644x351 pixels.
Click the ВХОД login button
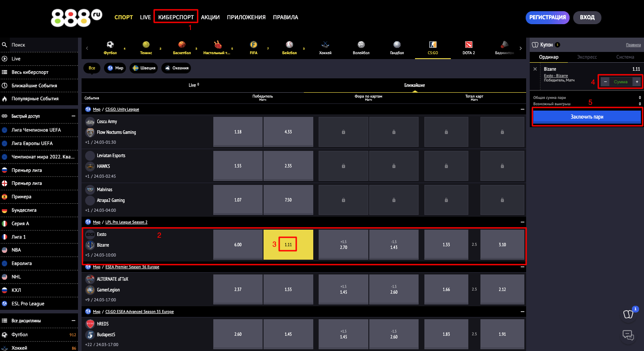[x=587, y=17]
